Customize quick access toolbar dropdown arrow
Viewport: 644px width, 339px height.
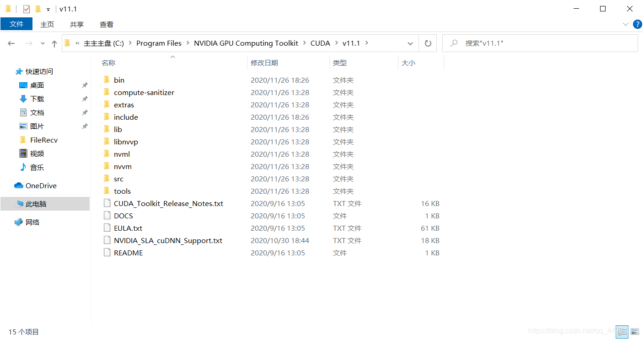click(48, 9)
